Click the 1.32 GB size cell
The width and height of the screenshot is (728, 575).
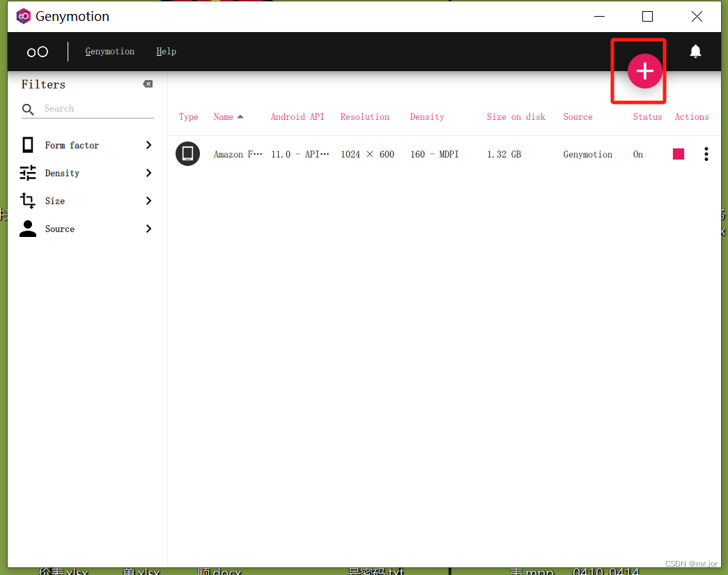pos(504,154)
